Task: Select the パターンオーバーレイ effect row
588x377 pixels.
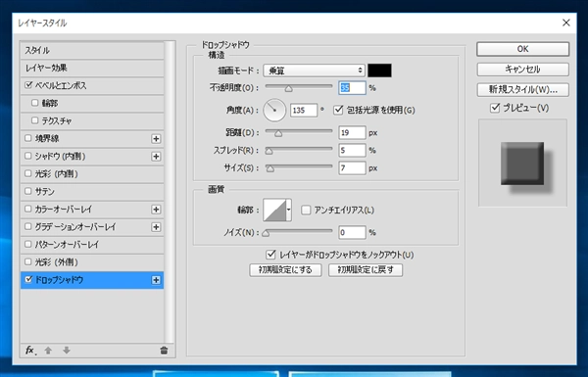Action: click(92, 245)
